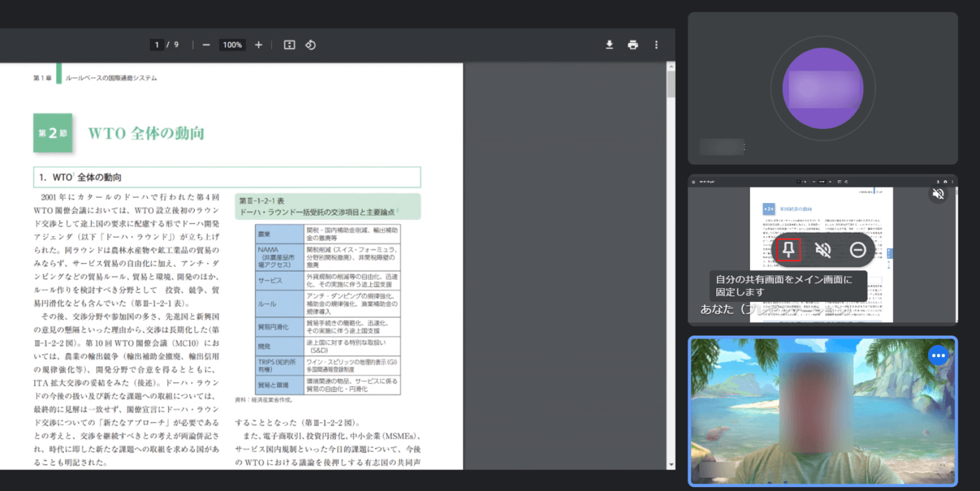
Task: Click the mute icon in the tile overlay
Action: 823,250
